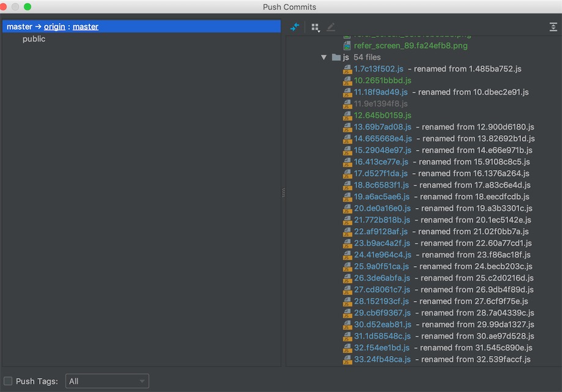This screenshot has height=392, width=562.
Task: Click the master target branch link
Action: point(85,26)
